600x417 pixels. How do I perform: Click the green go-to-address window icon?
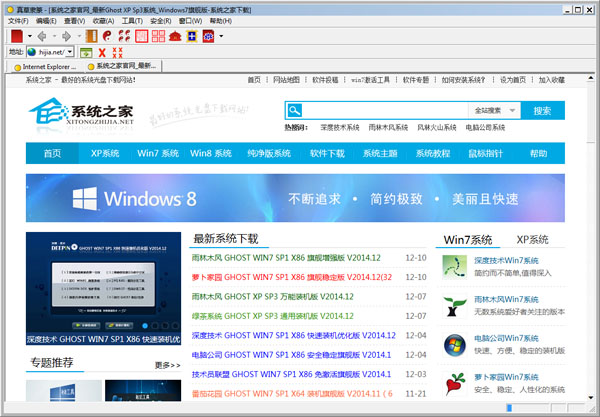(x=86, y=52)
